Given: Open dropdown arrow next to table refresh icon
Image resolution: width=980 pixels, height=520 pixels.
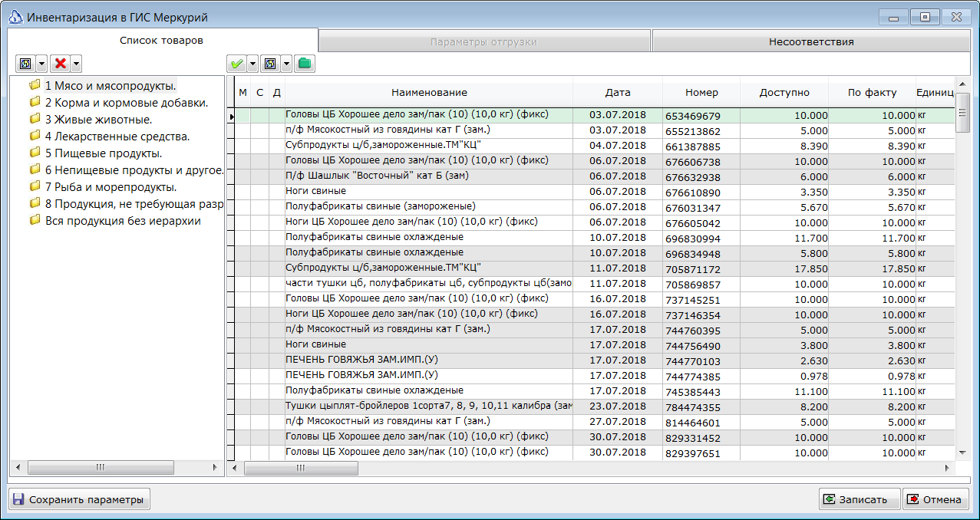Looking at the screenshot, I should pyautogui.click(x=287, y=63).
